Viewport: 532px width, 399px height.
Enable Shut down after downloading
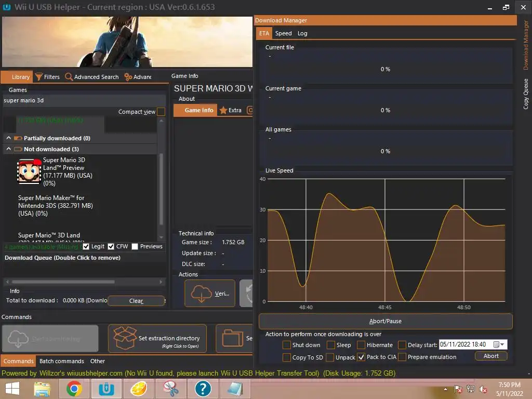pyautogui.click(x=287, y=345)
